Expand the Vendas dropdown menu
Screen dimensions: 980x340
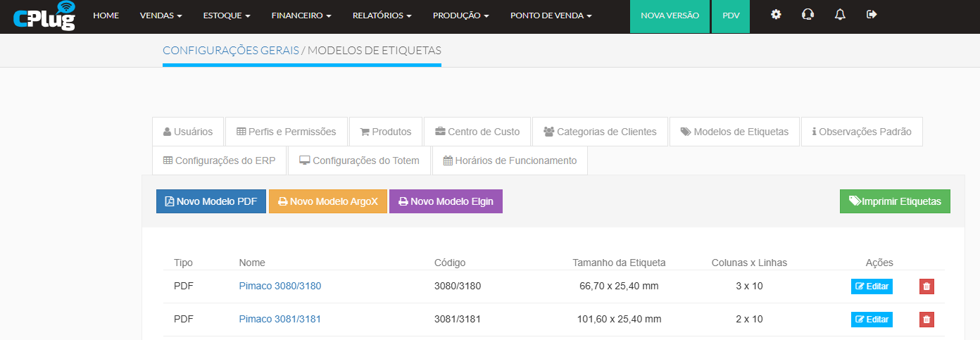click(x=161, y=15)
